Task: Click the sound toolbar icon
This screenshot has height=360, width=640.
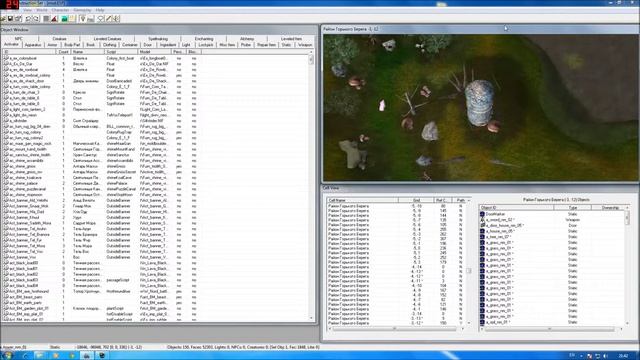Action: (x=116, y=19)
